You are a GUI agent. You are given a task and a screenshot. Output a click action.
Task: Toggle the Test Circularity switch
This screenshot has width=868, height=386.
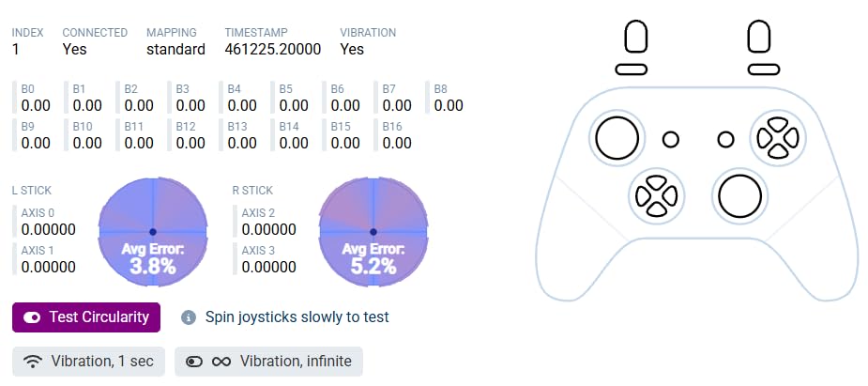(x=33, y=317)
